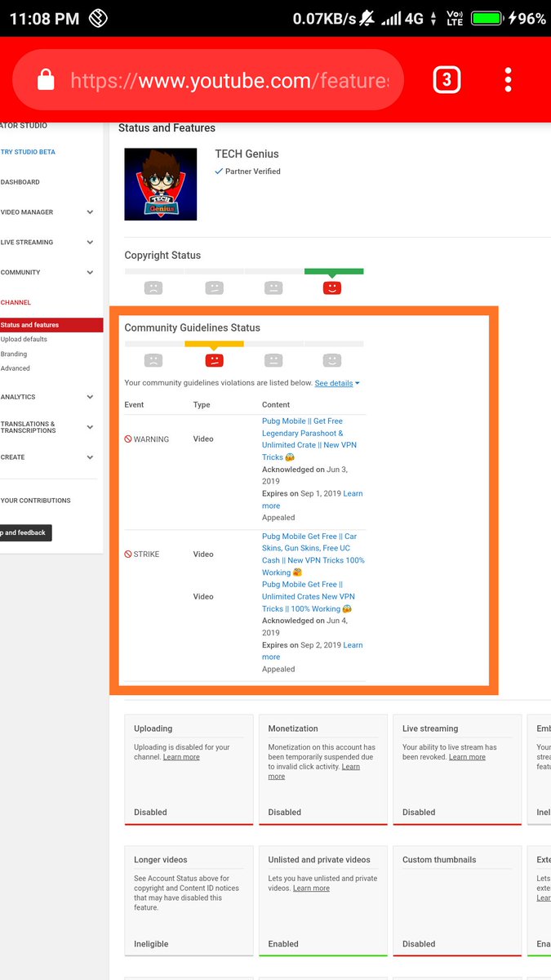Image resolution: width=551 pixels, height=980 pixels.
Task: Expand the Live Streaming sidebar section
Action: click(x=90, y=243)
